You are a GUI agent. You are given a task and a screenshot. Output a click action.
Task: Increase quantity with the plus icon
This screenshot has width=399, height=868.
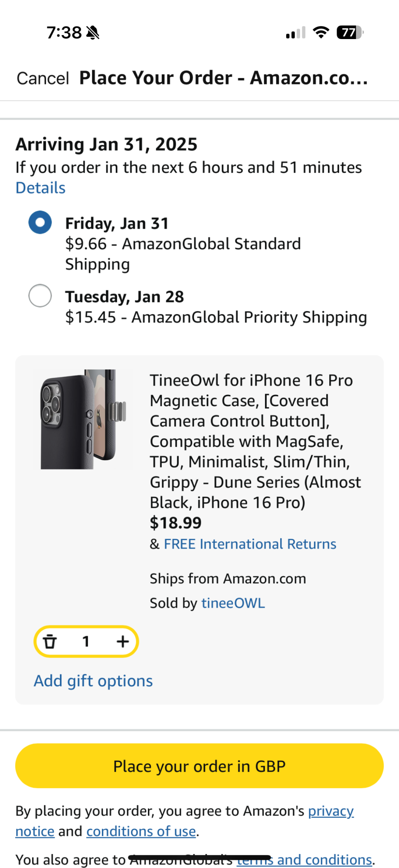tap(123, 641)
